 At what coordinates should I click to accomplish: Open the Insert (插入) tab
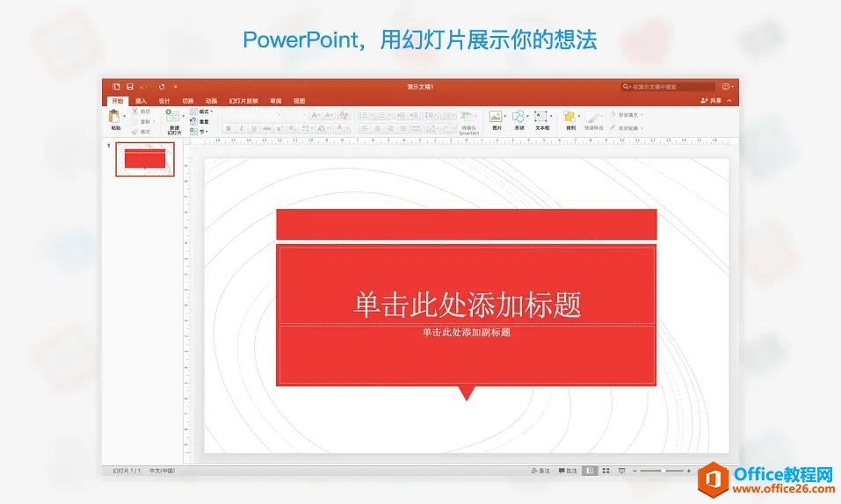click(141, 101)
